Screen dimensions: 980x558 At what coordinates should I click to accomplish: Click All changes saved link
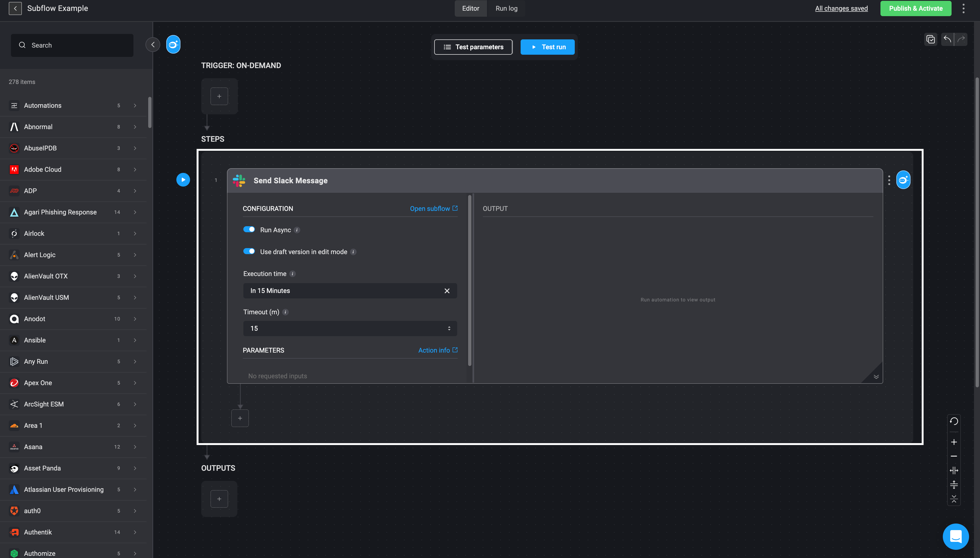[x=841, y=8]
